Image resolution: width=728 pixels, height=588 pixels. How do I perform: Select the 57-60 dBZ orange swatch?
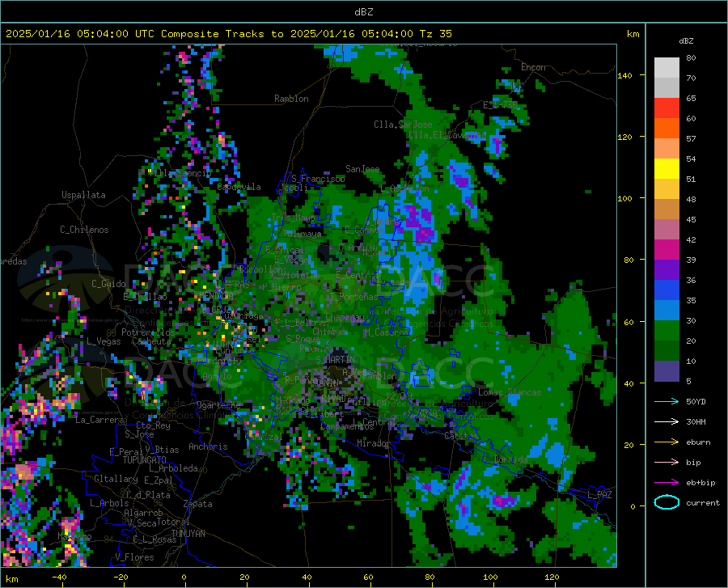pos(667,129)
